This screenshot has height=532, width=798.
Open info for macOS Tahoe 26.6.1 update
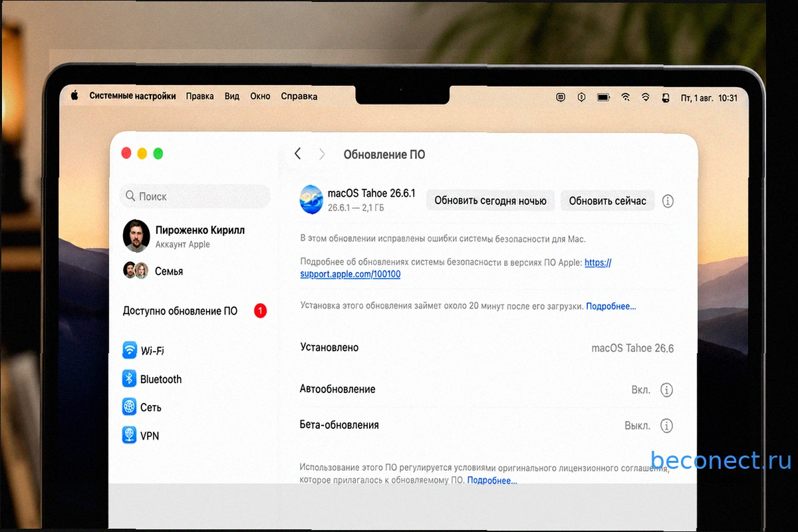tap(668, 201)
